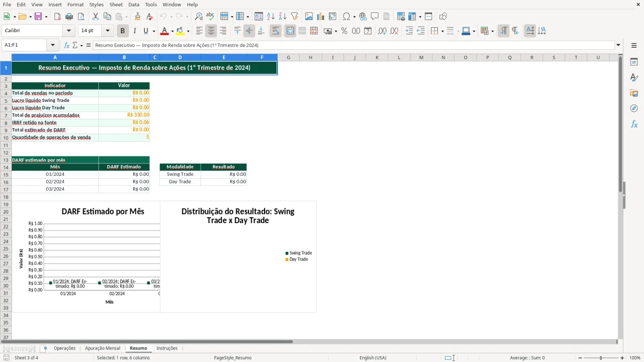
Task: Select row header 20
Action: coord(6,212)
